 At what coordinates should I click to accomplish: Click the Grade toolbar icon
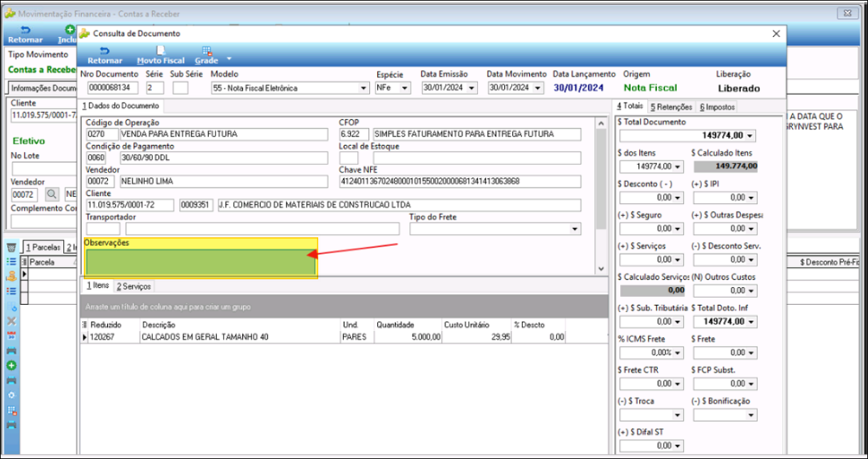tap(207, 55)
